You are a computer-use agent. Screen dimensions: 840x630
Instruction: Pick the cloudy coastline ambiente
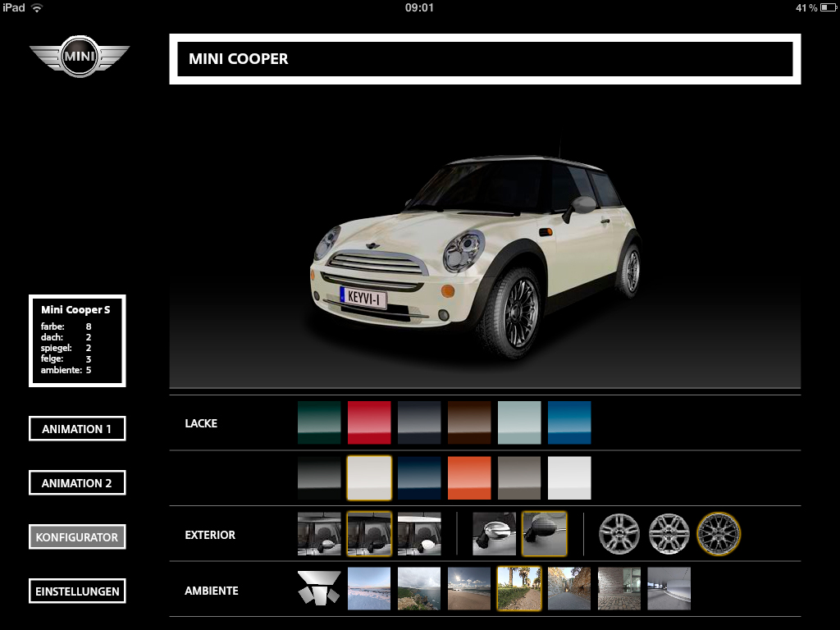pos(419,589)
